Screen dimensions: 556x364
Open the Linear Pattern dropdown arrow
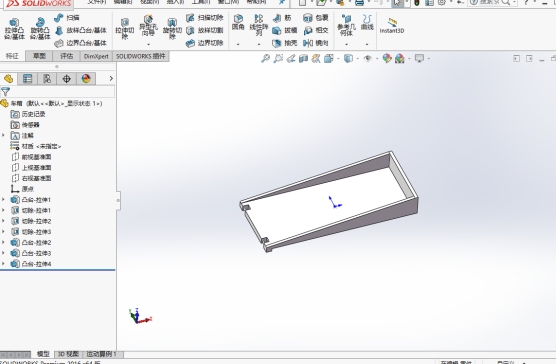[258, 44]
